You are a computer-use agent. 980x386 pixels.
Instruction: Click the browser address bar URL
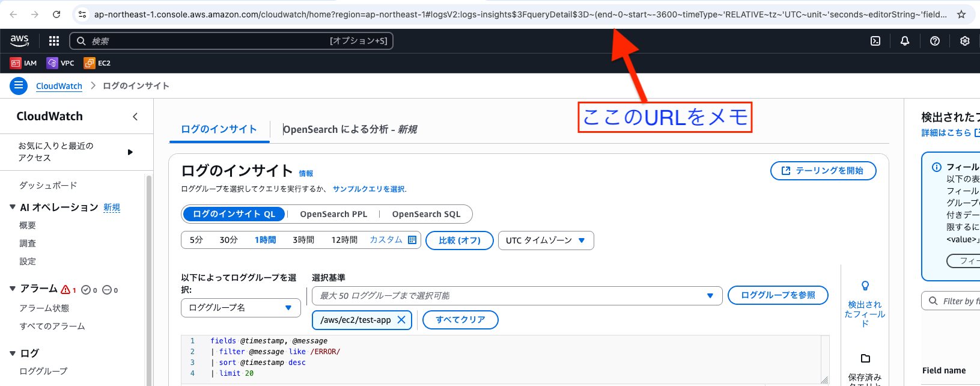click(520, 14)
